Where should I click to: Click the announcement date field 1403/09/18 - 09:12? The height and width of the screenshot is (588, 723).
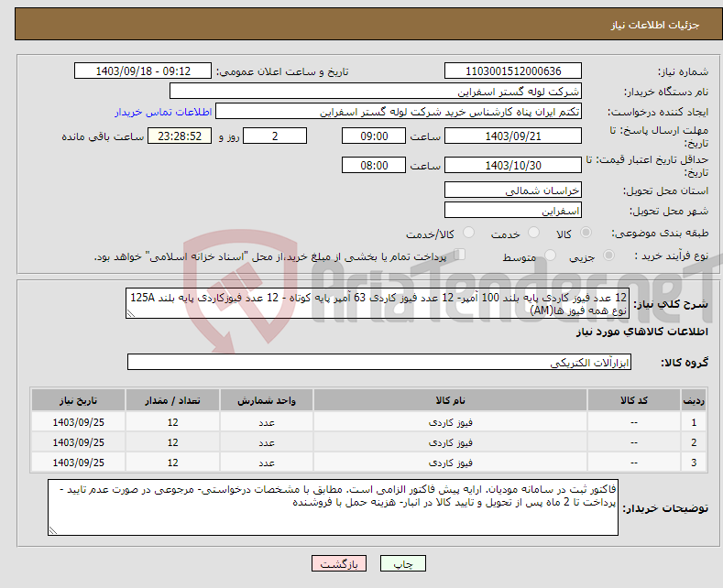143,71
